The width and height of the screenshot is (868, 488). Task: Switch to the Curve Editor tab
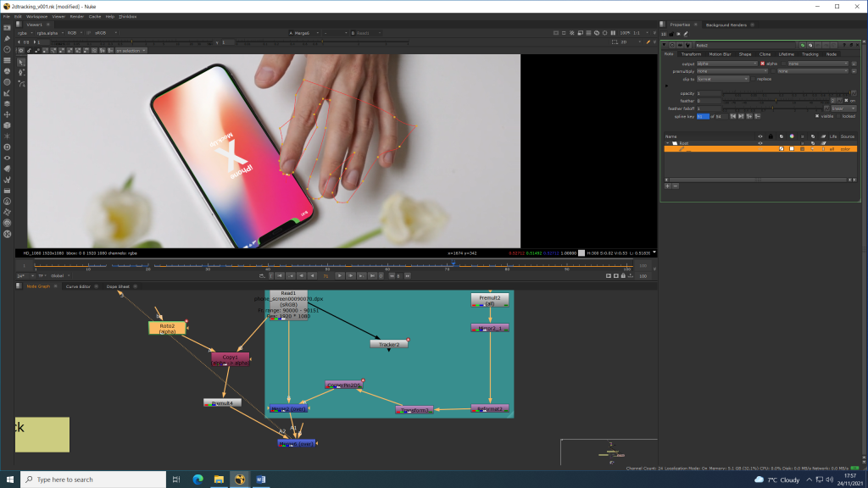coord(78,286)
